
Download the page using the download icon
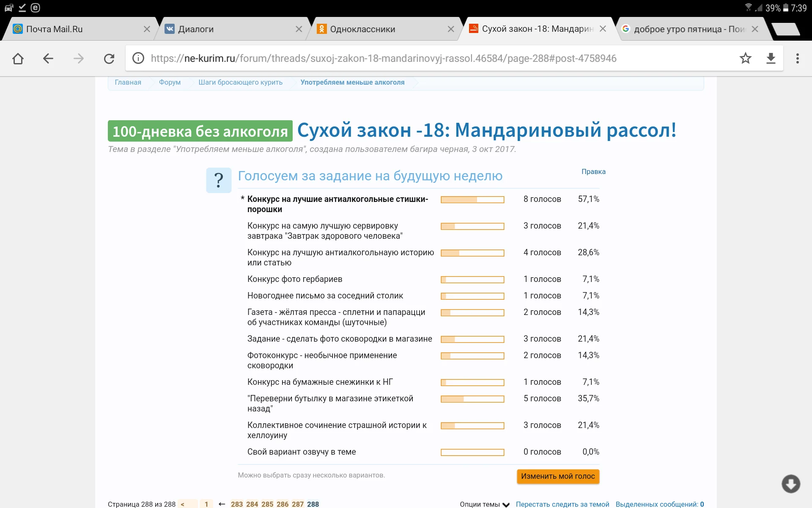point(771,58)
